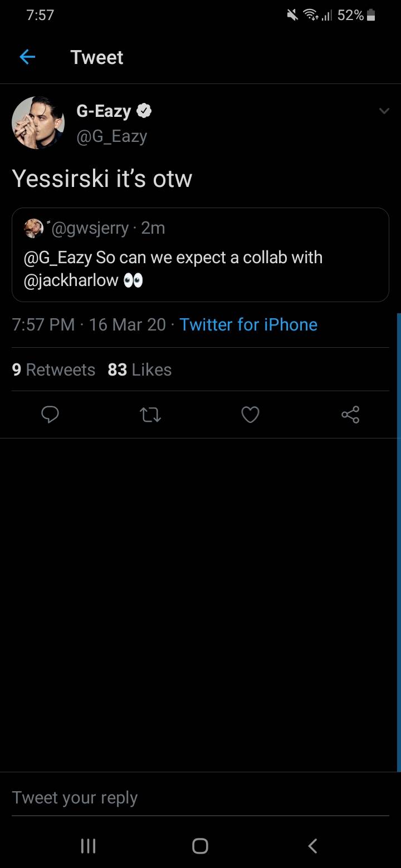Expand the tweet options chevron
Viewport: 401px width, 868px height.
coord(384,111)
